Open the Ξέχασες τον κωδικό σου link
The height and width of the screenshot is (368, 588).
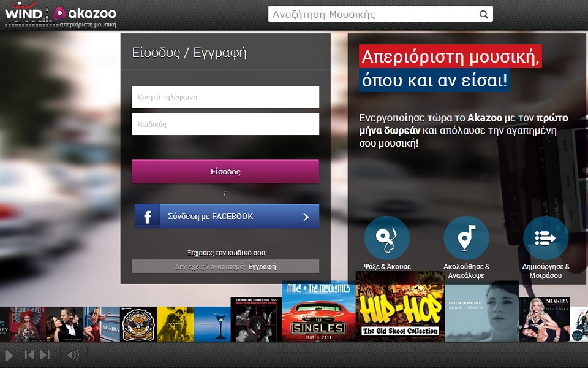coord(227,252)
